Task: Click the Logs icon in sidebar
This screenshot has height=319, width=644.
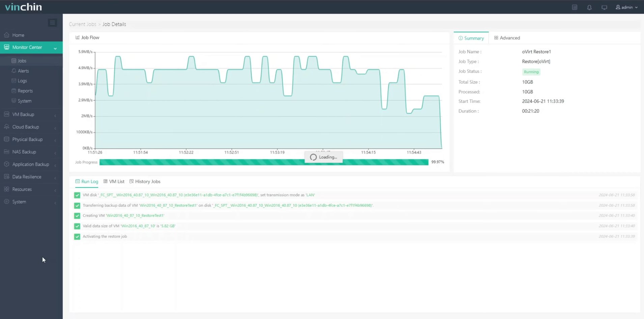Action: pos(14,81)
